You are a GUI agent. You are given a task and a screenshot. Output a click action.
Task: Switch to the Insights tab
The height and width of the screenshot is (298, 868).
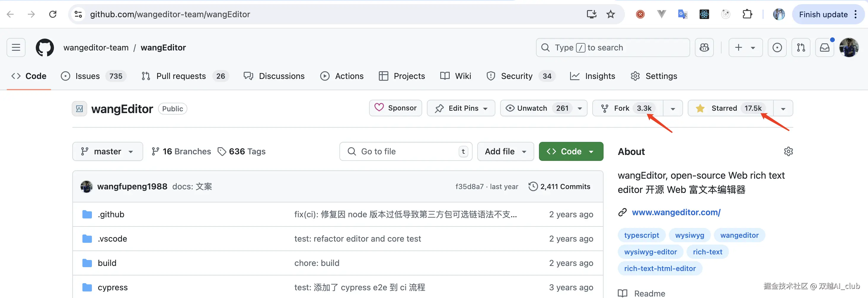[x=592, y=76]
